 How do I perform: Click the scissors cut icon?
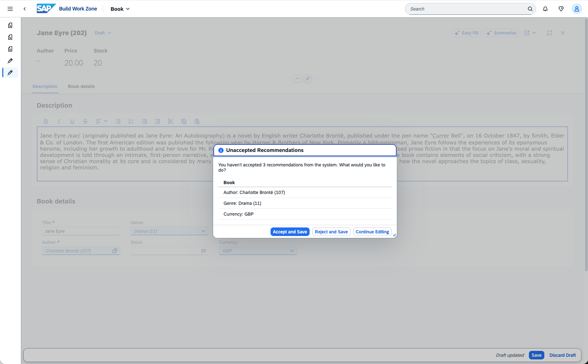pyautogui.click(x=171, y=121)
